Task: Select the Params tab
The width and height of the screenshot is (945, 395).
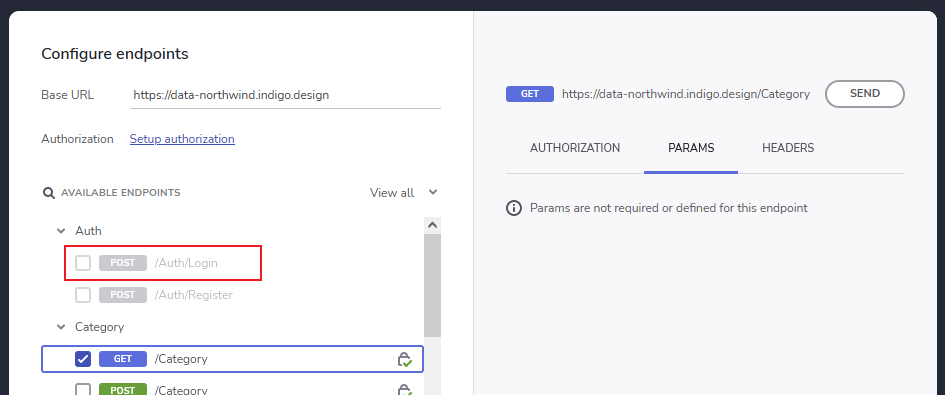Action: (691, 148)
